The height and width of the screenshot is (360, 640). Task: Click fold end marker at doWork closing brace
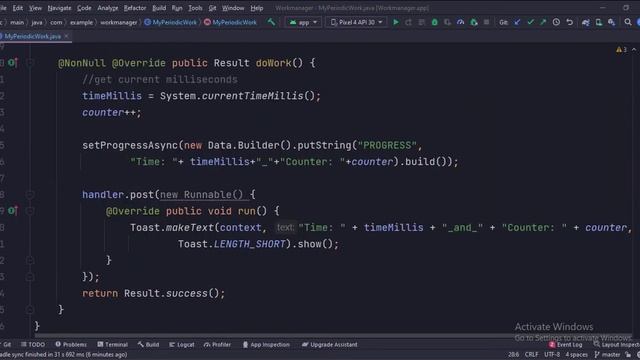tap(30, 309)
